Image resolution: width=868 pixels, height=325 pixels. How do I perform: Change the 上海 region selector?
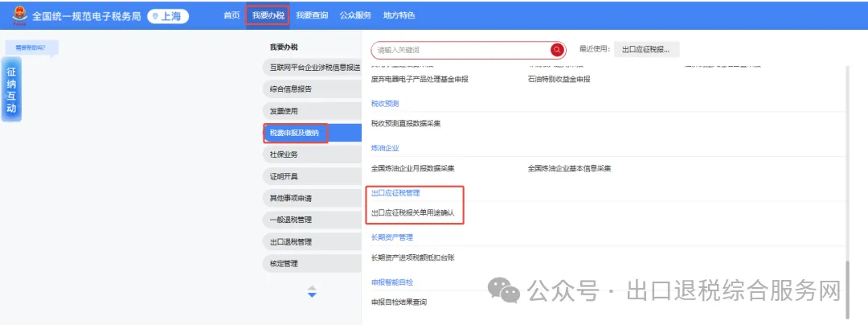coord(168,16)
